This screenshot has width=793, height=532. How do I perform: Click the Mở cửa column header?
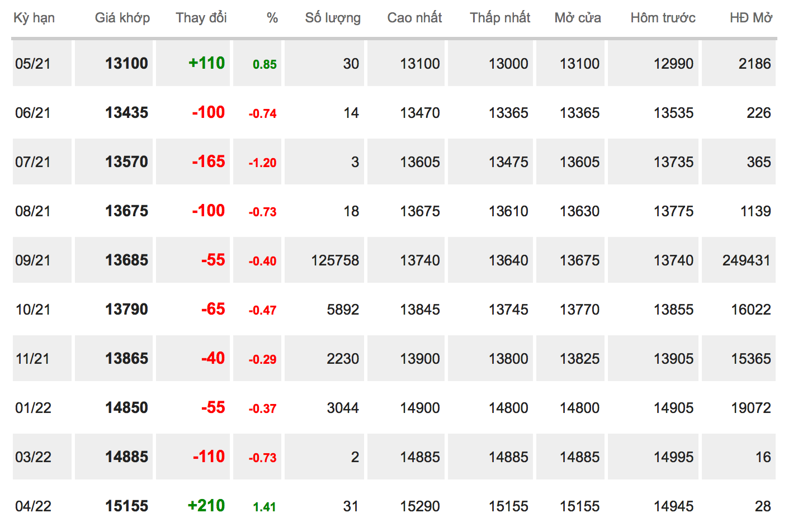click(578, 18)
